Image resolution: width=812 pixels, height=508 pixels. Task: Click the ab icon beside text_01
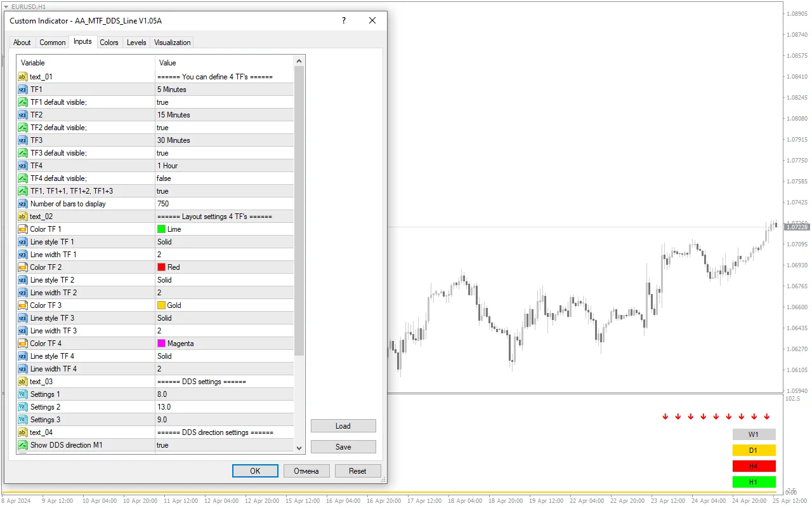(x=22, y=76)
